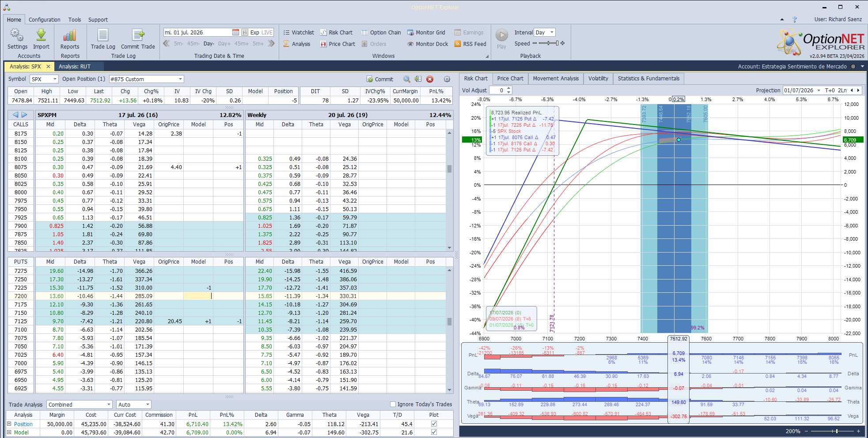Open the Option Chain window

pos(381,32)
